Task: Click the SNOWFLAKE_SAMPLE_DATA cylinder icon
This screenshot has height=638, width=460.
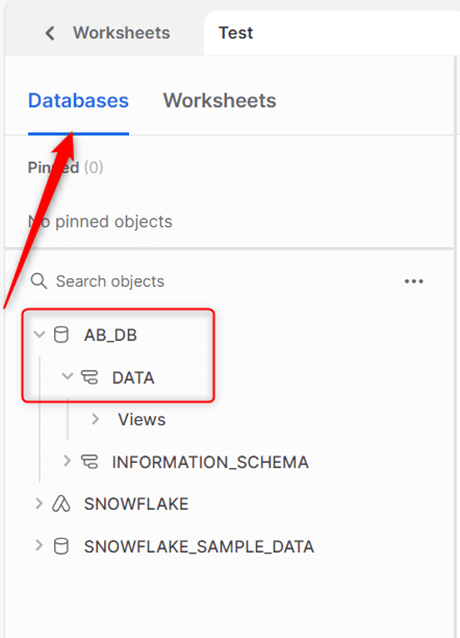Action: 61,546
